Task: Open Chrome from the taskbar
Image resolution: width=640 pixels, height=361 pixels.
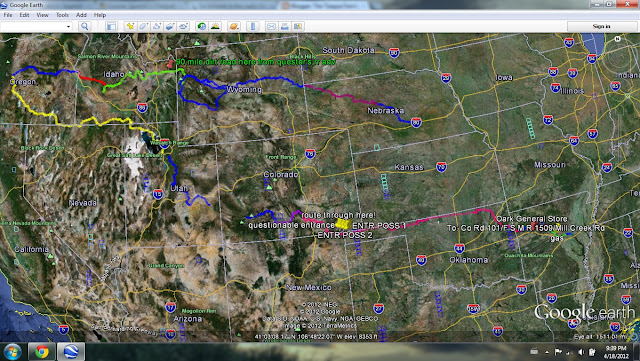Action: point(42,352)
